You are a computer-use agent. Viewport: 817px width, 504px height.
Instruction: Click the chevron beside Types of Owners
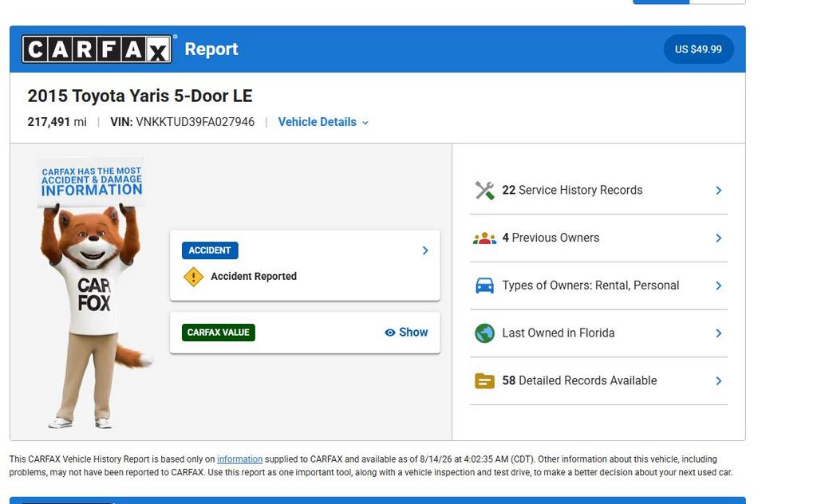tap(719, 285)
